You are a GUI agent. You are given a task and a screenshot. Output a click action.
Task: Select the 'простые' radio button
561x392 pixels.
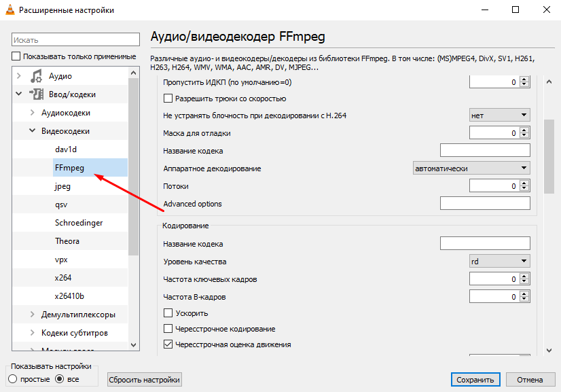(x=12, y=378)
